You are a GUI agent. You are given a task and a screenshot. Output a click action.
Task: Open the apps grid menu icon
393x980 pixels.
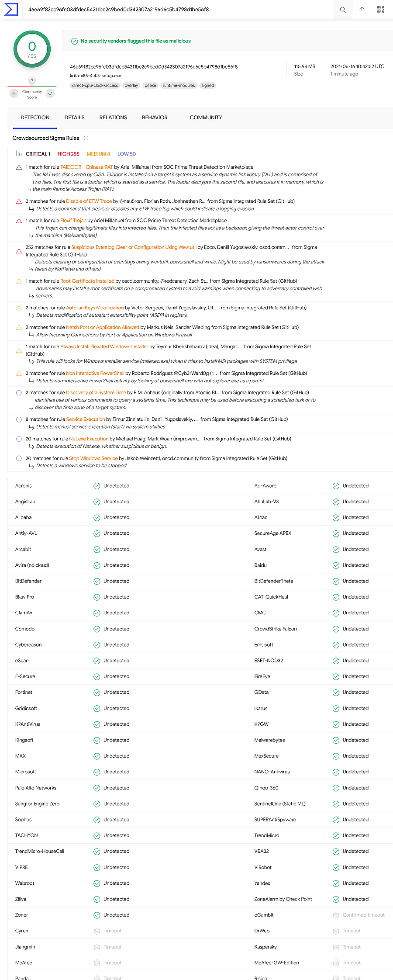click(380, 10)
